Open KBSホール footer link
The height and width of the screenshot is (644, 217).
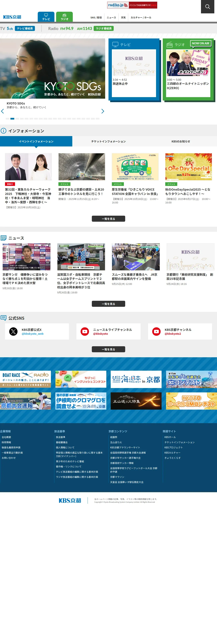coord(170,437)
